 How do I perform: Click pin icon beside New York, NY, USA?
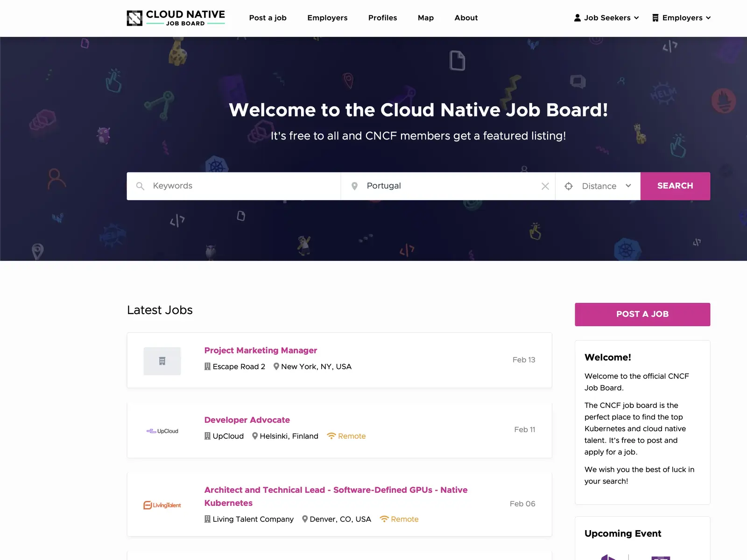(276, 366)
